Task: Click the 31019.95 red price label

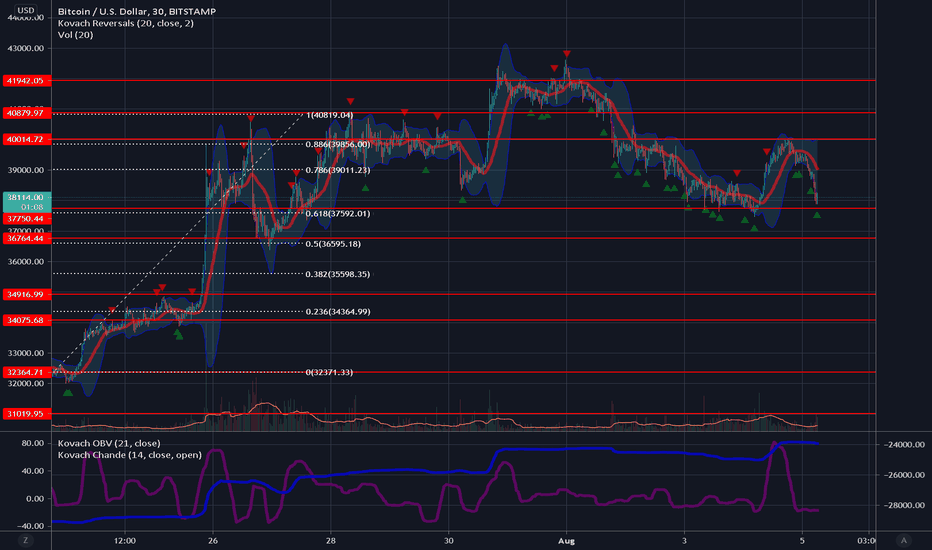Action: [27, 414]
